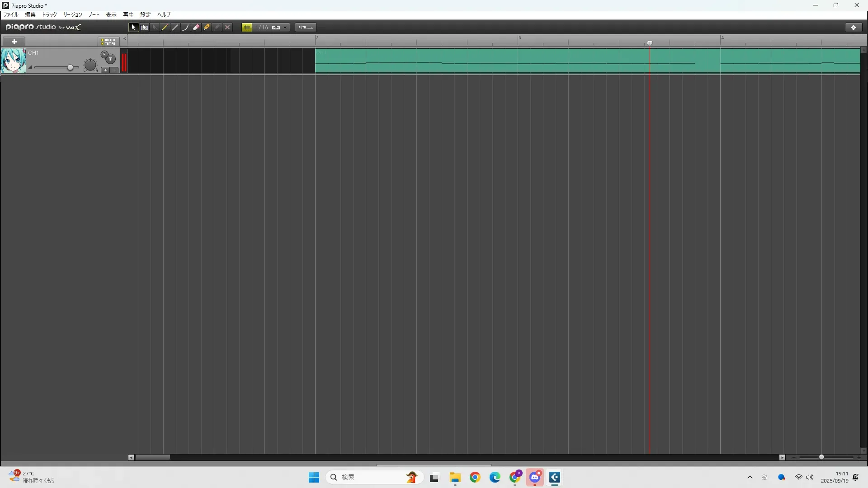Collapse the track panel with double-chevron
868x488 pixels.
coord(124,39)
